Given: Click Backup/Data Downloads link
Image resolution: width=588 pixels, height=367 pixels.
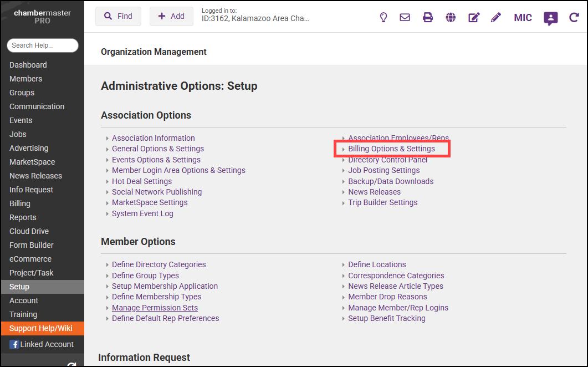Looking at the screenshot, I should click(x=391, y=181).
